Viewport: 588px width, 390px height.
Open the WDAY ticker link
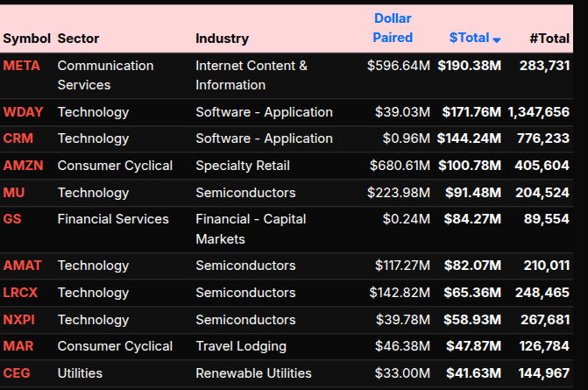click(x=23, y=112)
